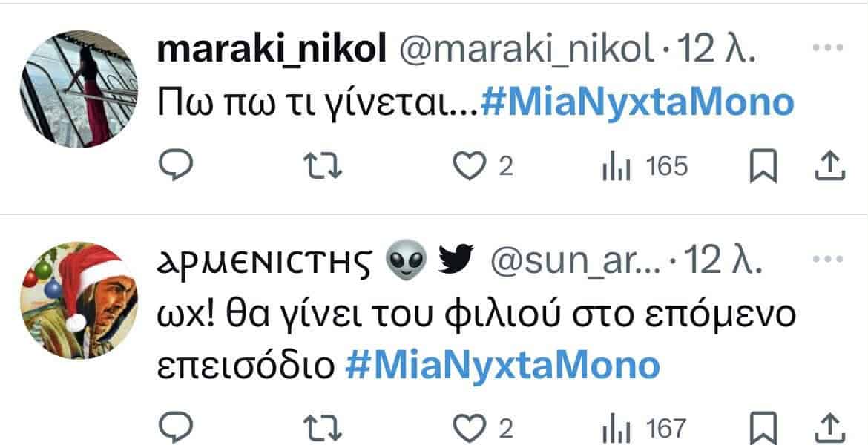Viewport: 868px width, 445px height.
Task: Open #MiaNyxtaMono hashtag in first tweet
Action: 637,102
